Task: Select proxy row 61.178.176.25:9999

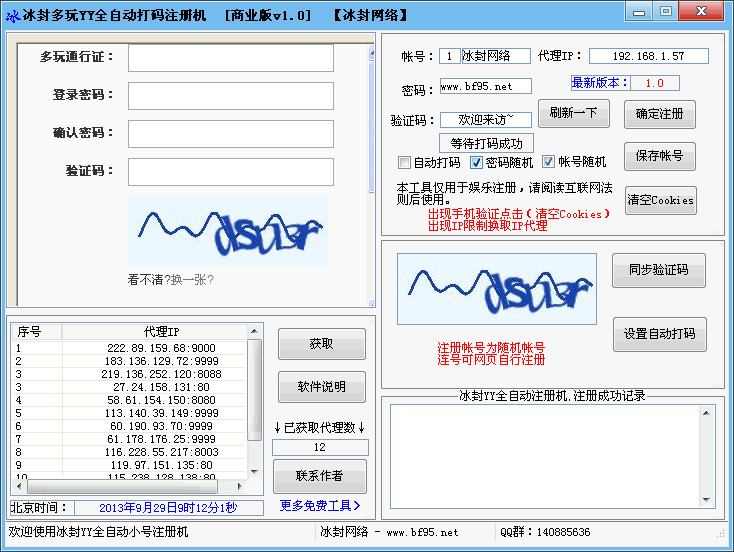Action: coord(129,439)
